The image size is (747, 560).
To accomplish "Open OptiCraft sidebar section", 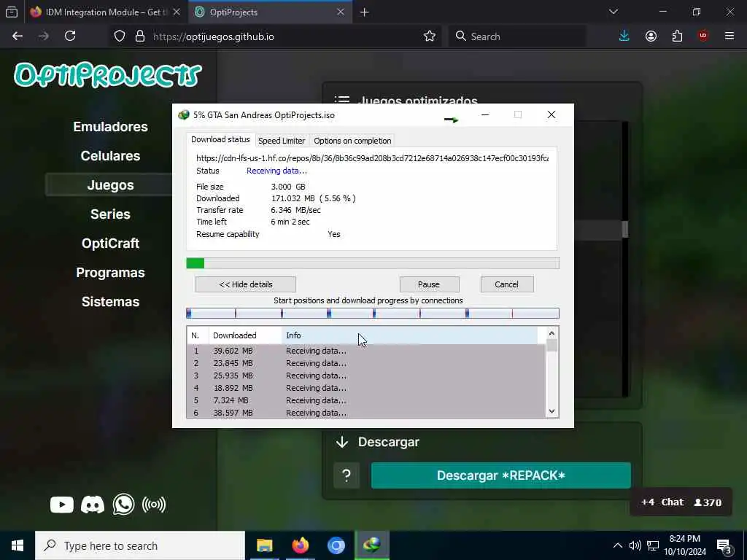I will tap(111, 244).
